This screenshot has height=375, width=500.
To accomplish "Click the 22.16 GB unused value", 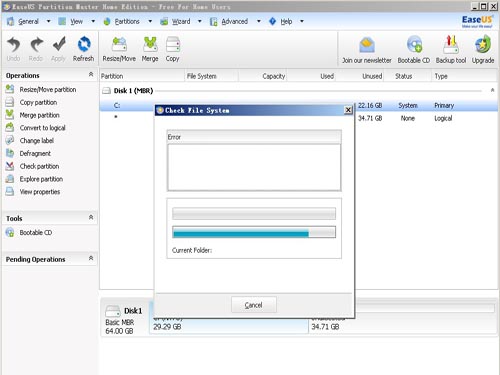I will pyautogui.click(x=370, y=105).
